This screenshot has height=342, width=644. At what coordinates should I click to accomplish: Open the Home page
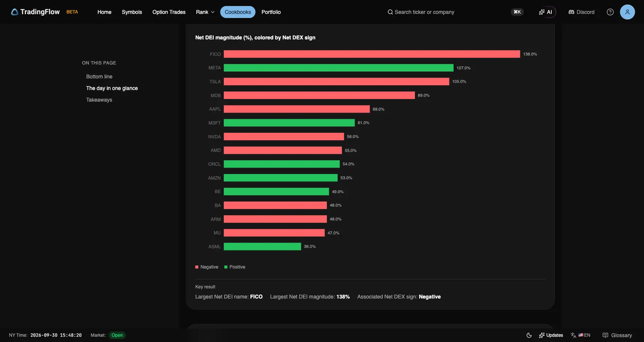tap(104, 12)
